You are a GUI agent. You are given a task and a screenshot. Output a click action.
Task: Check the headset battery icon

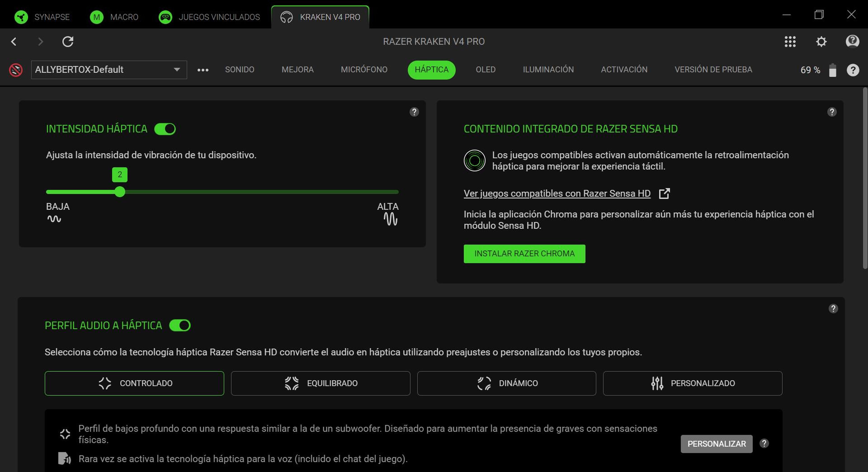click(832, 70)
